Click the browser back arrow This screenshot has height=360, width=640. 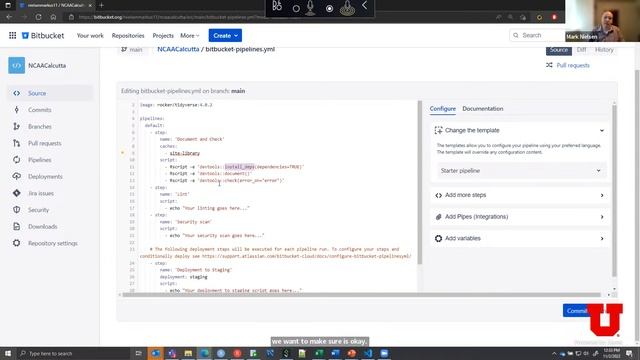click(9, 17)
